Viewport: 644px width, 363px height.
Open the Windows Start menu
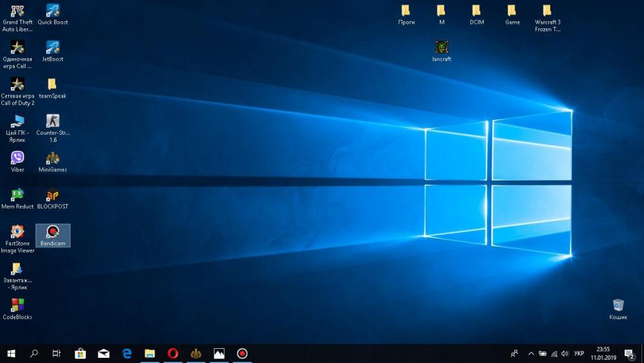(11, 353)
